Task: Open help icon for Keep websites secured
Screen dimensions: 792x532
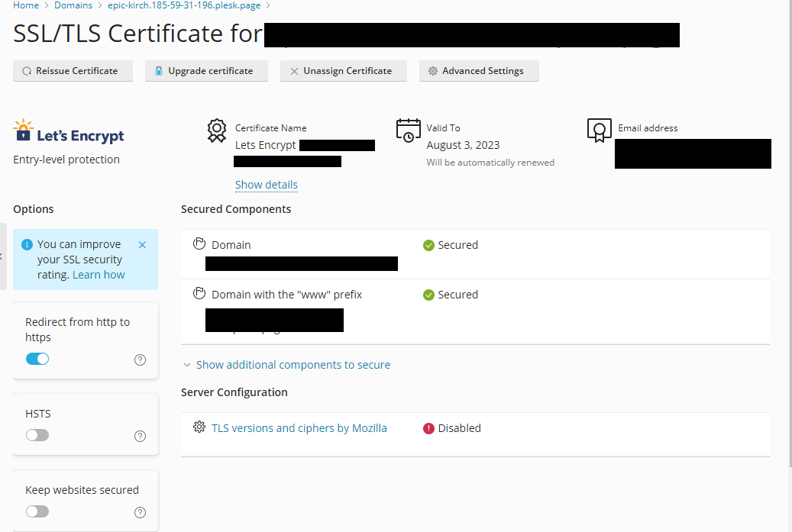Action: coord(140,512)
